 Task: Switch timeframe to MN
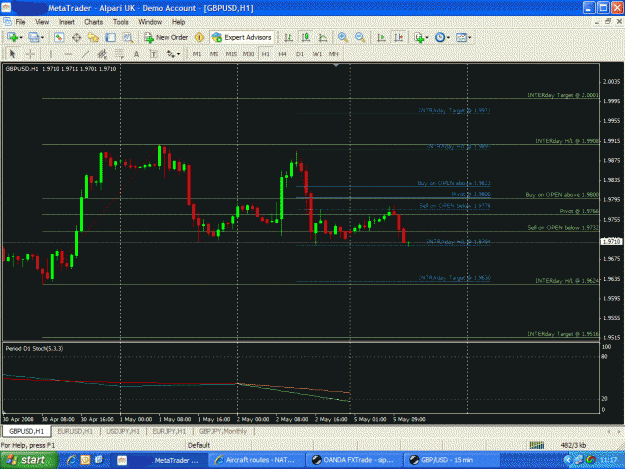[334, 54]
